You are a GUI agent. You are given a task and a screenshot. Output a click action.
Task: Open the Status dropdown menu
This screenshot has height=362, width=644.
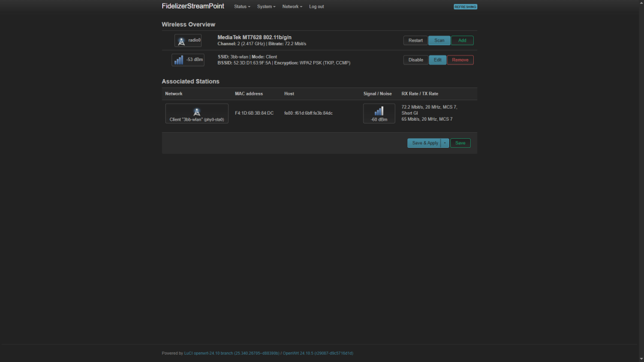242,7
